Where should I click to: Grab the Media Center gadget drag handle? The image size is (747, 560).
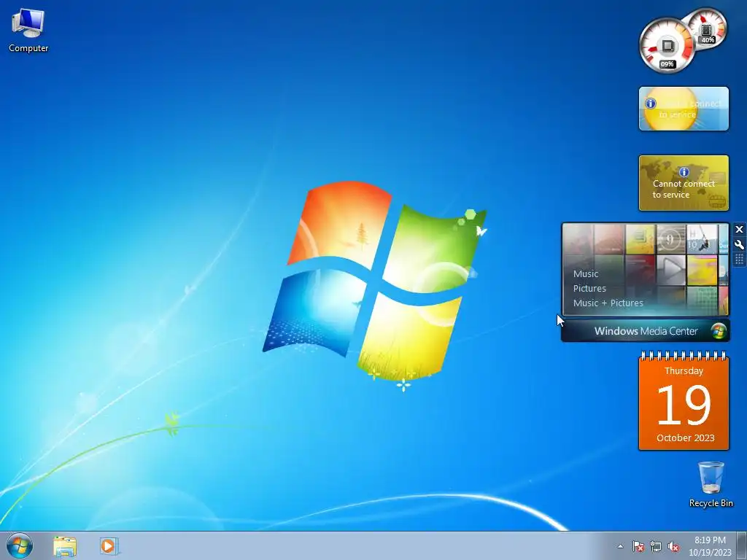coord(739,260)
